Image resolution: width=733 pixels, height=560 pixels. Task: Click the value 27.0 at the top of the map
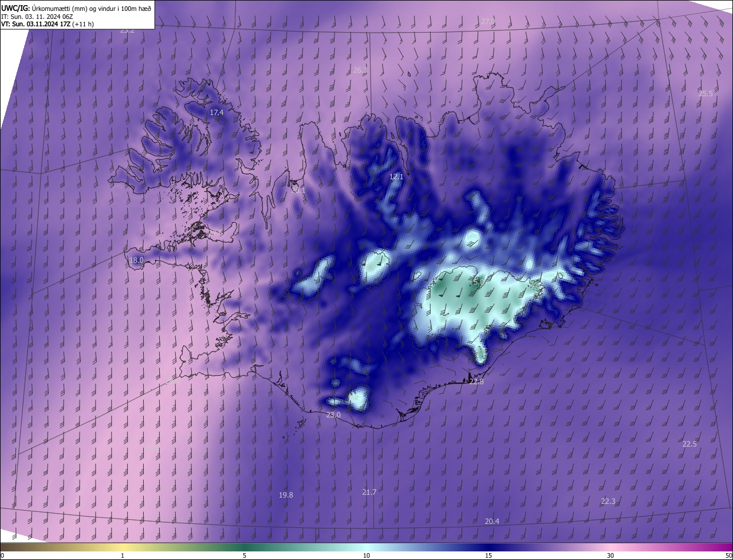487,21
